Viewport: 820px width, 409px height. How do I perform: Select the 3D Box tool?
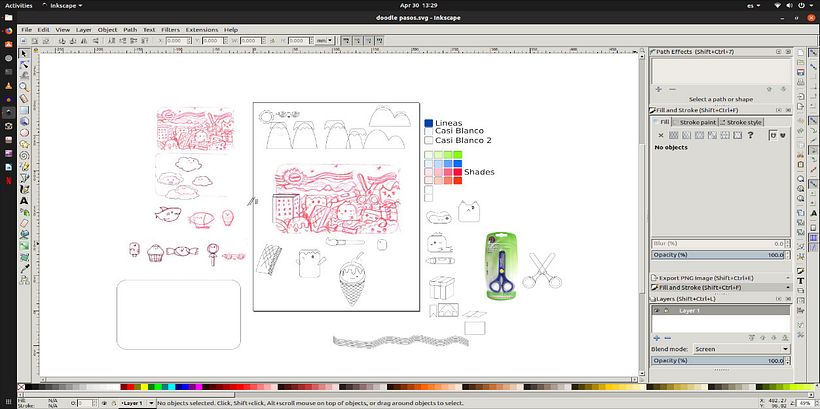coord(24,121)
